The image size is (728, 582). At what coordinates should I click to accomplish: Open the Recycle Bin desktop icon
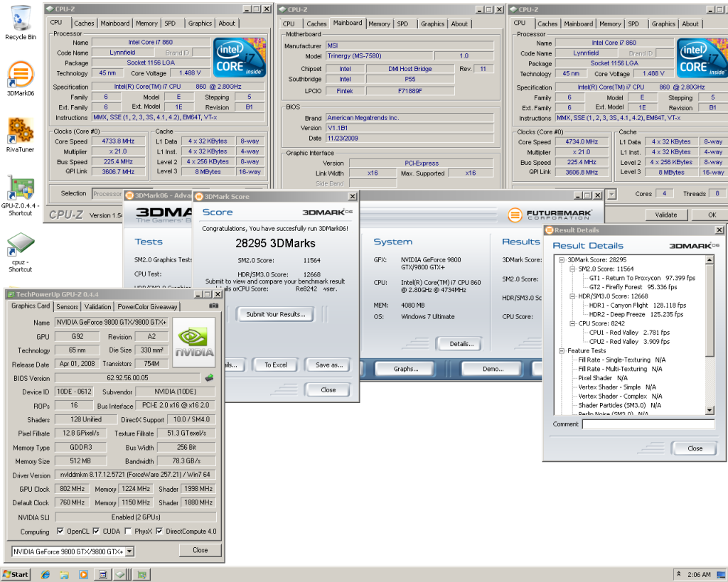[20, 20]
